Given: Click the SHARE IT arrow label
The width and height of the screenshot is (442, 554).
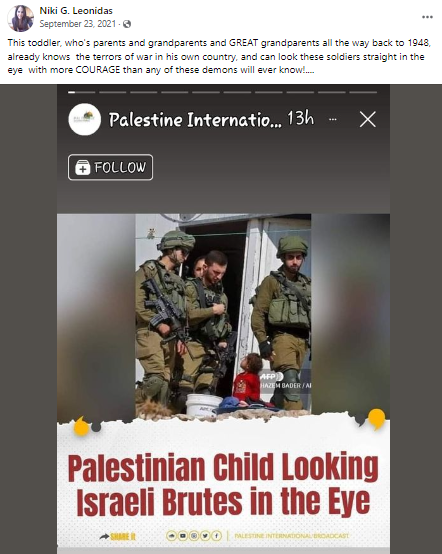Looking at the screenshot, I should (117, 536).
